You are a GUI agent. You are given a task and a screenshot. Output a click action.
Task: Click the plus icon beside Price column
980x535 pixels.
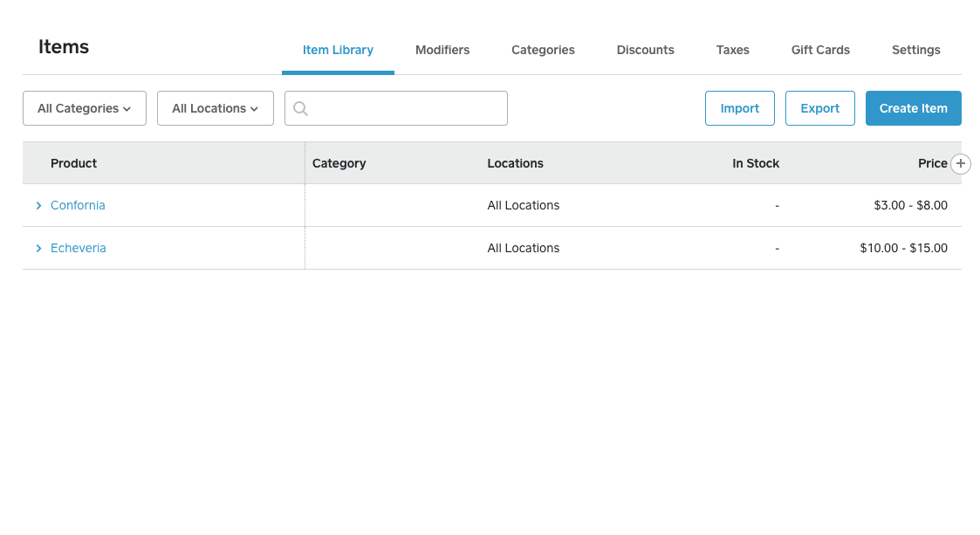(961, 164)
